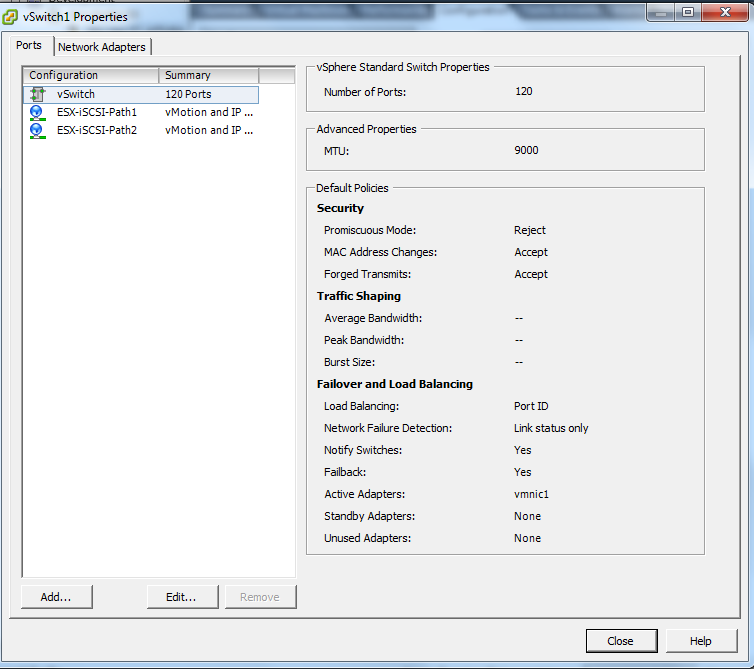Click the Number of Ports value 120
The height and width of the screenshot is (669, 754).
[x=524, y=91]
